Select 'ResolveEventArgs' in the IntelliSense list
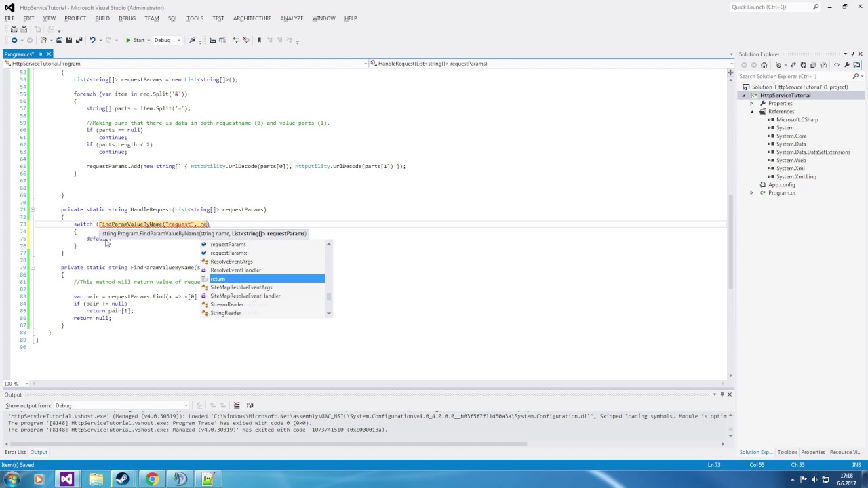The height and width of the screenshot is (488, 868). (x=262, y=261)
